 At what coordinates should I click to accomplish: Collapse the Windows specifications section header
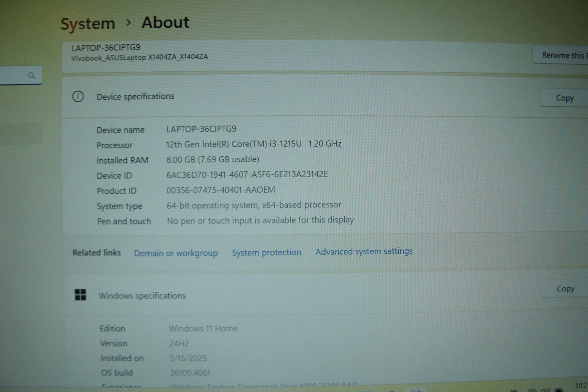point(294,295)
